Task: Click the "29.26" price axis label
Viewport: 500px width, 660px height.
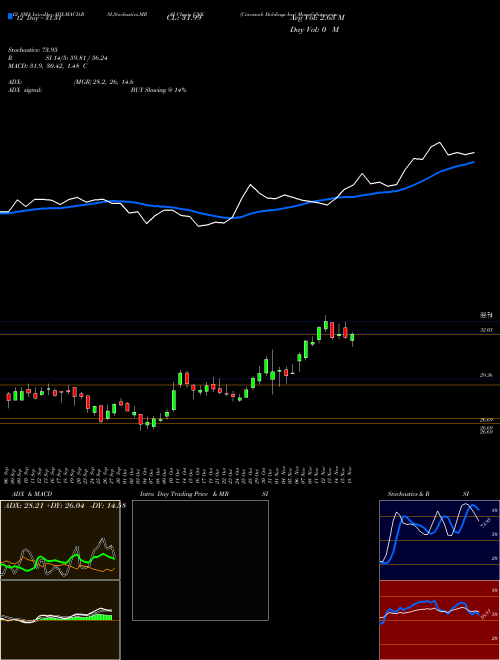Action: click(487, 375)
